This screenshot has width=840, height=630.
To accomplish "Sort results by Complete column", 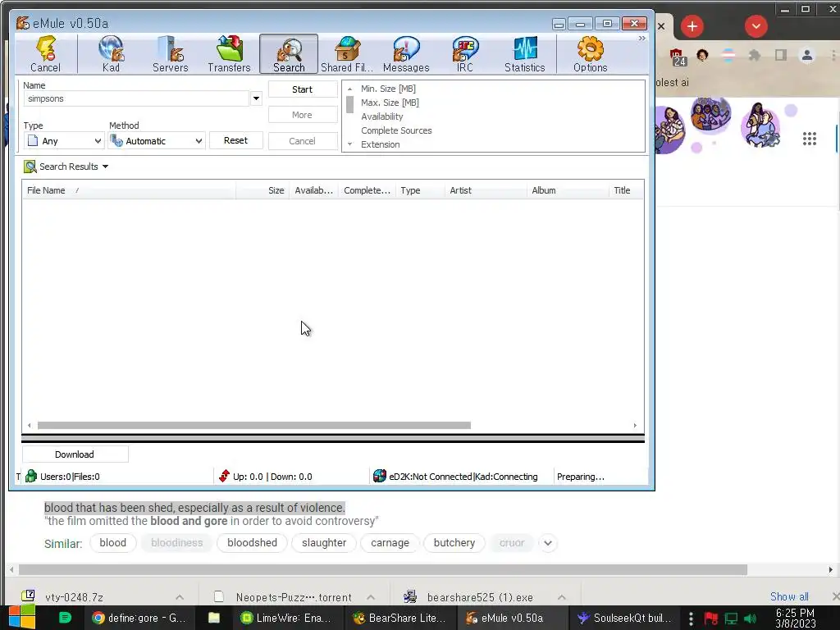I will (367, 190).
